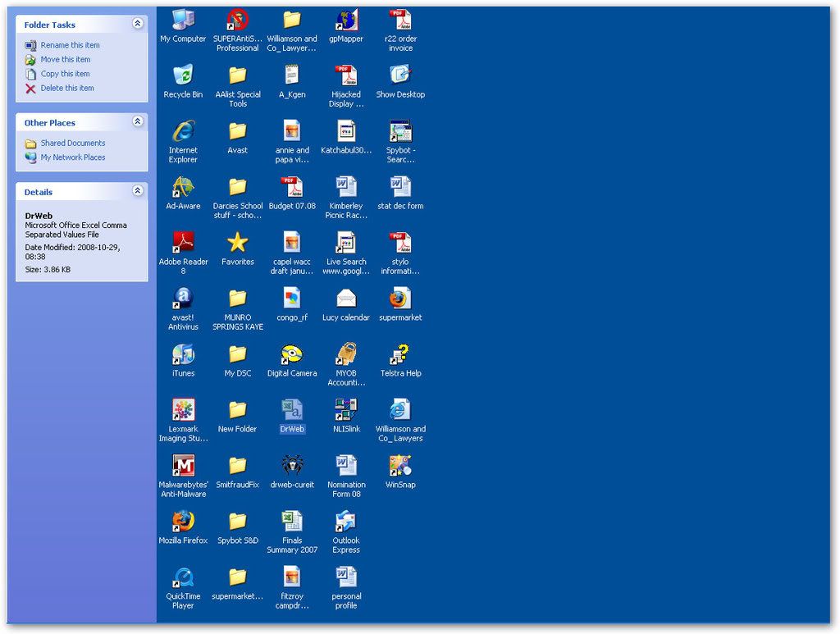Select the gpMapper shortcut icon
Image resolution: width=840 pixels, height=634 pixels.
click(346, 20)
